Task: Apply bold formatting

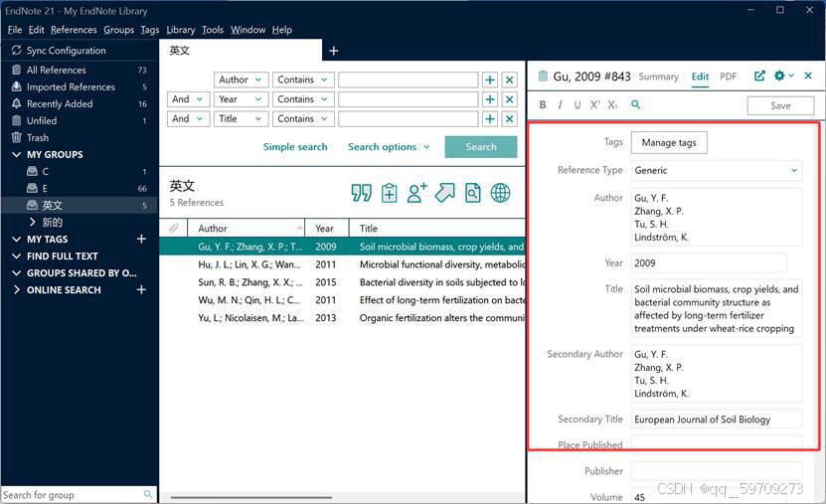Action: pyautogui.click(x=543, y=104)
